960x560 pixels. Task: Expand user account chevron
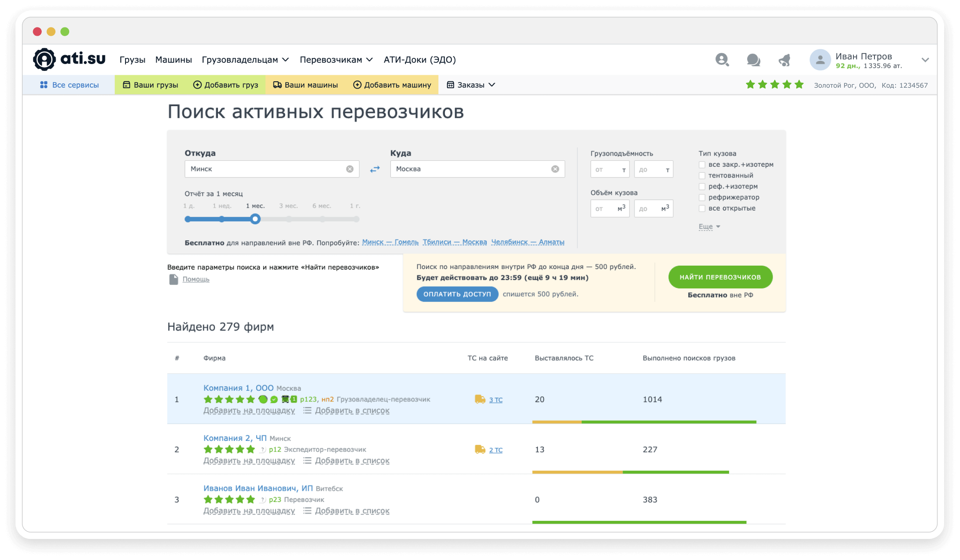[925, 60]
